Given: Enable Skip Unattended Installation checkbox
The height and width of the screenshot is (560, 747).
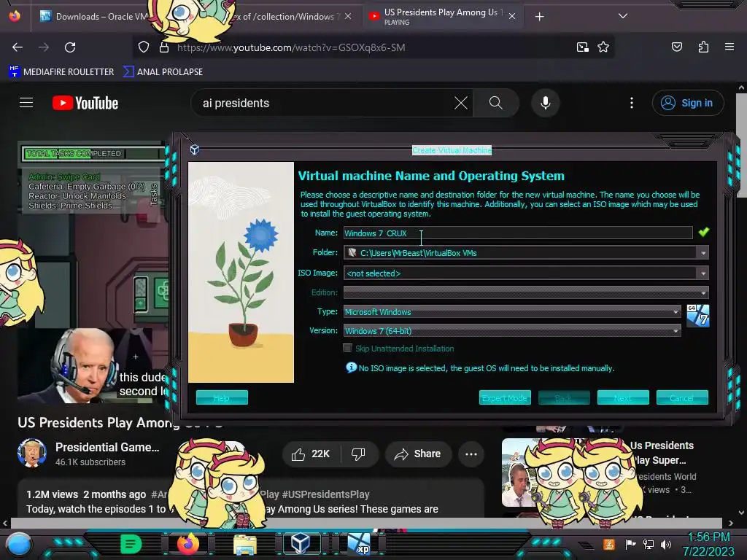Looking at the screenshot, I should (347, 348).
